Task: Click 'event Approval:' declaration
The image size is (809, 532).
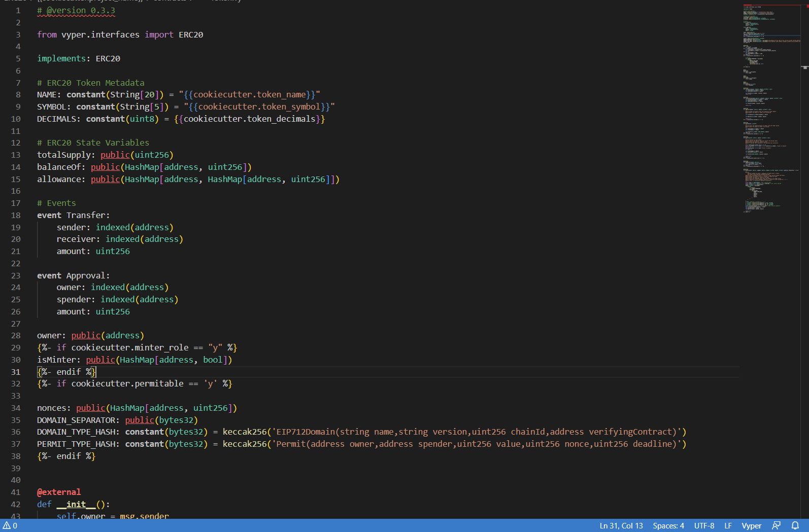Action: pyautogui.click(x=73, y=275)
